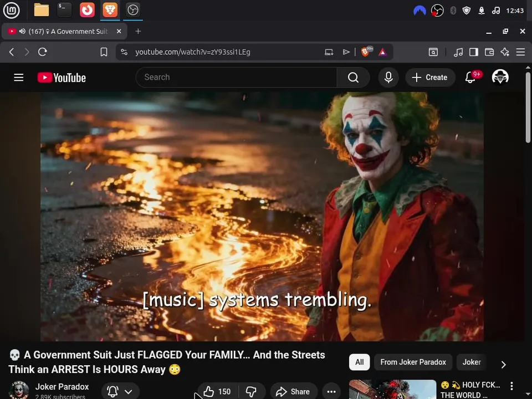Image resolution: width=532 pixels, height=399 pixels.
Task: Close the YouTube browser tab
Action: pos(119,31)
